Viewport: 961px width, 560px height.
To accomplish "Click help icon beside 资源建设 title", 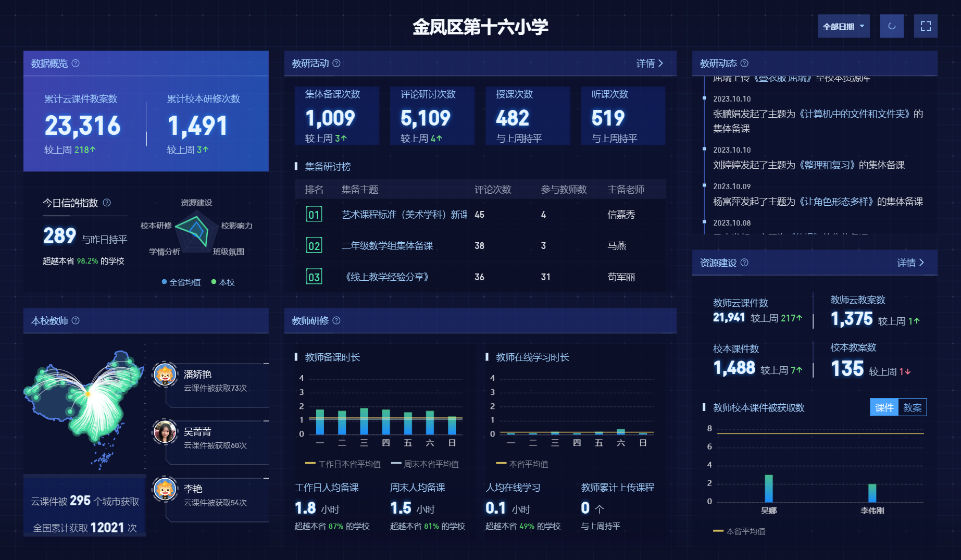I will tap(744, 263).
